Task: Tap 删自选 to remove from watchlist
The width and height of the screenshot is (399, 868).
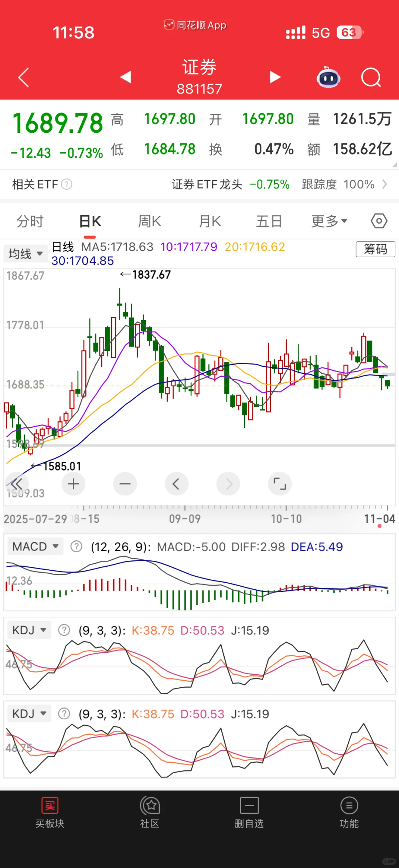Action: [249, 813]
